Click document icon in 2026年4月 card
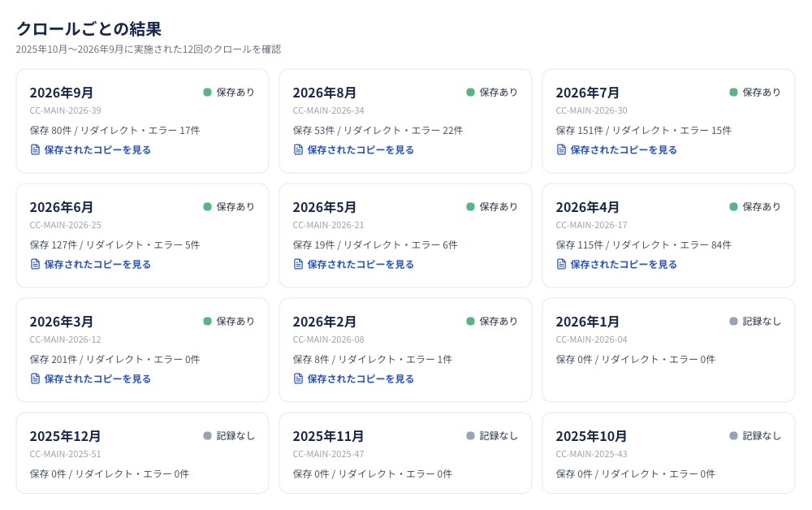The image size is (812, 510). pyautogui.click(x=561, y=264)
